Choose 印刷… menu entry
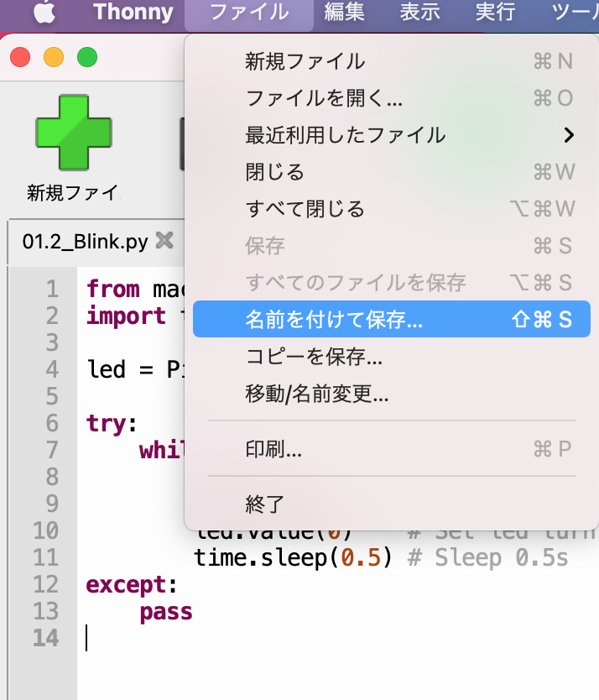This screenshot has height=700, width=599. click(392, 449)
